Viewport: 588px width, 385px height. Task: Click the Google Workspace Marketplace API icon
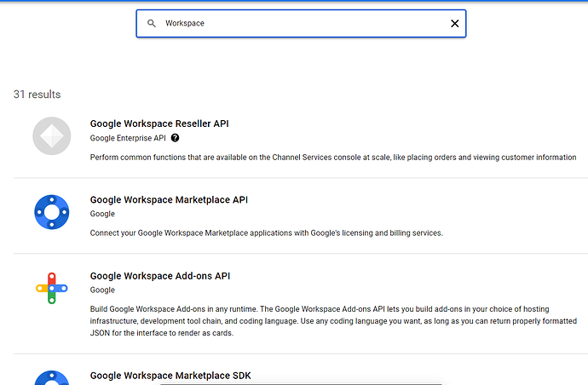[52, 212]
